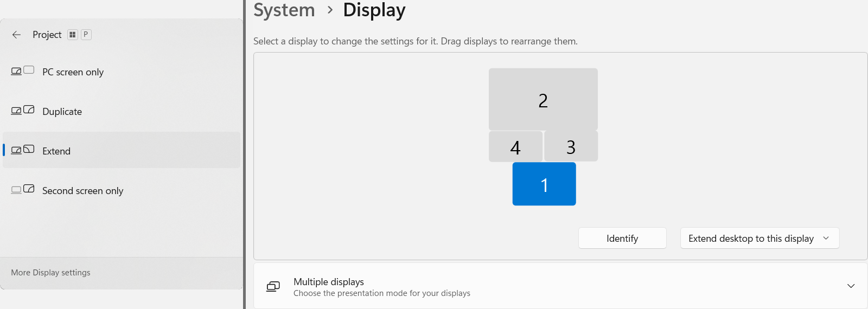Choose Extend projection option
This screenshot has width=868, height=309.
tap(122, 150)
